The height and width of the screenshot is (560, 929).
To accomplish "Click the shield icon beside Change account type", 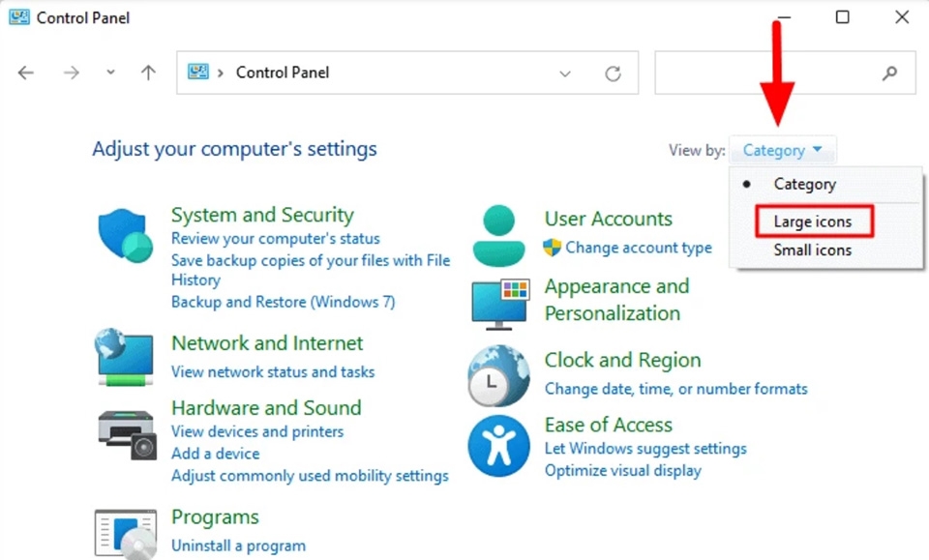I will [x=552, y=248].
